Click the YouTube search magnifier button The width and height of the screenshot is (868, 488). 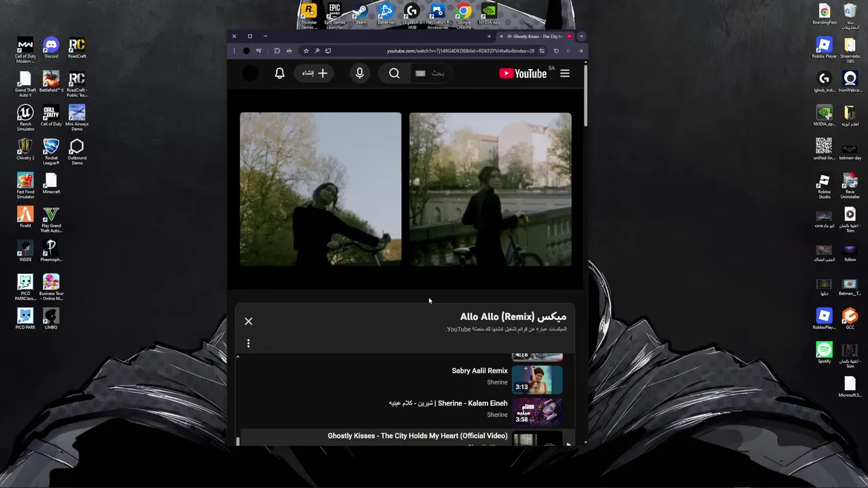click(394, 73)
